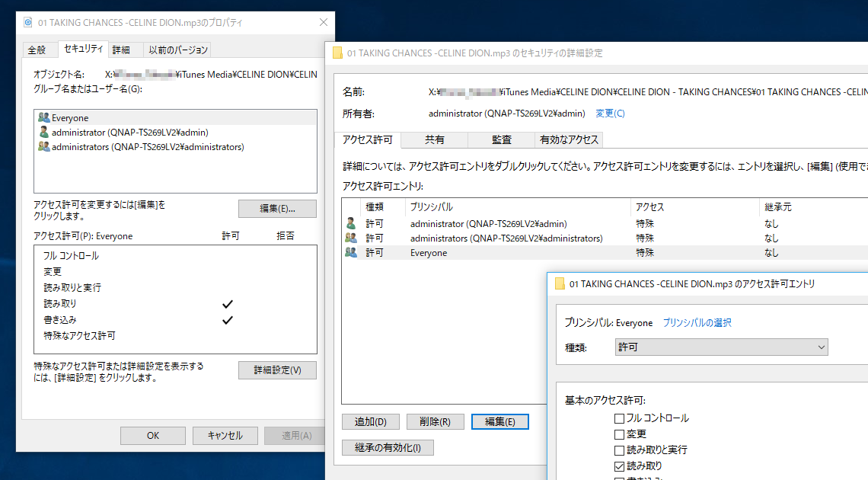Screen dimensions: 868x480
Task: Click the 削除(R) button
Action: [435, 422]
